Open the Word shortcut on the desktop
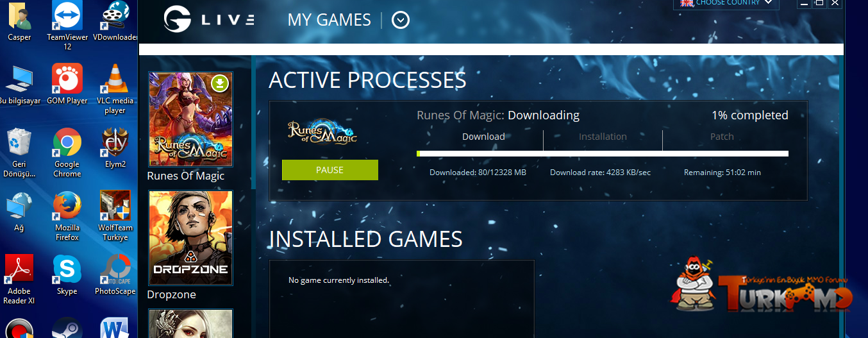The image size is (868, 338). tap(115, 328)
